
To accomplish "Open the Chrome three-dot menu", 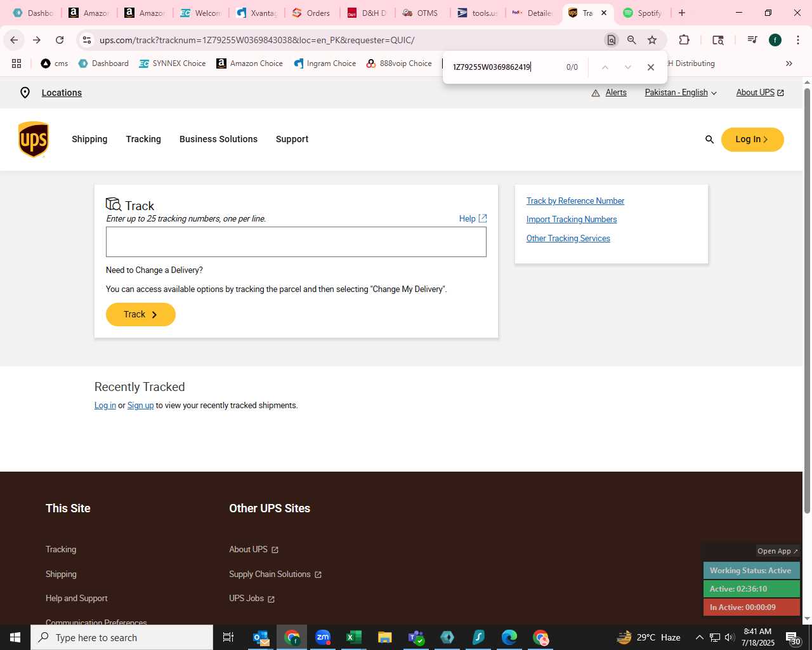I will [797, 40].
